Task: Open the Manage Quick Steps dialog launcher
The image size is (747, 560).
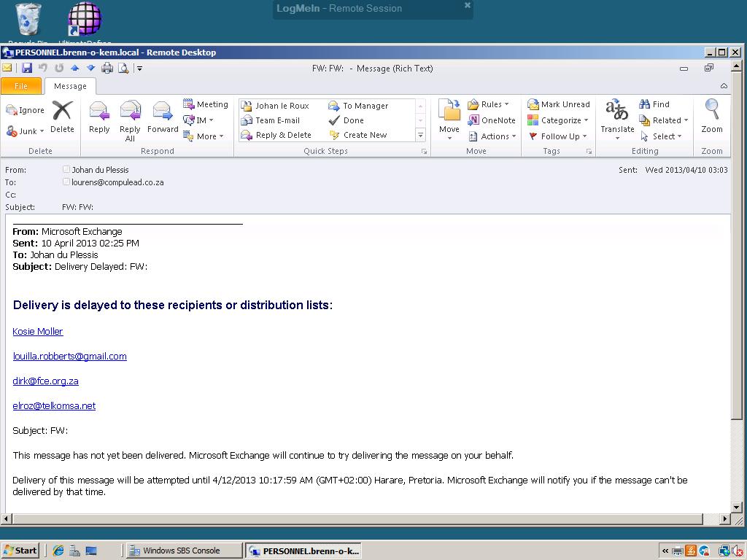Action: [424, 152]
